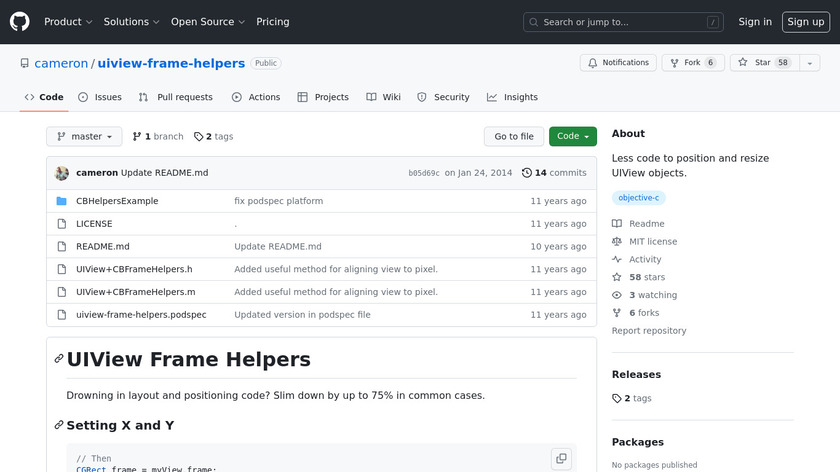View the 3 watching link
Viewport: 840px width, 472px height.
[645, 295]
